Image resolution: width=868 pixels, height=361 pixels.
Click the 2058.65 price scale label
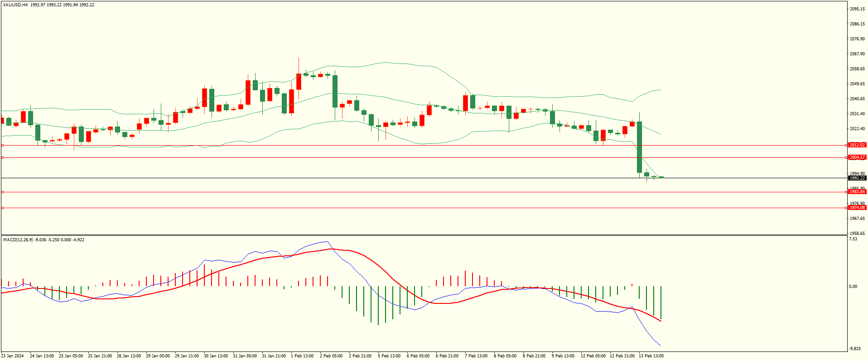coord(857,69)
